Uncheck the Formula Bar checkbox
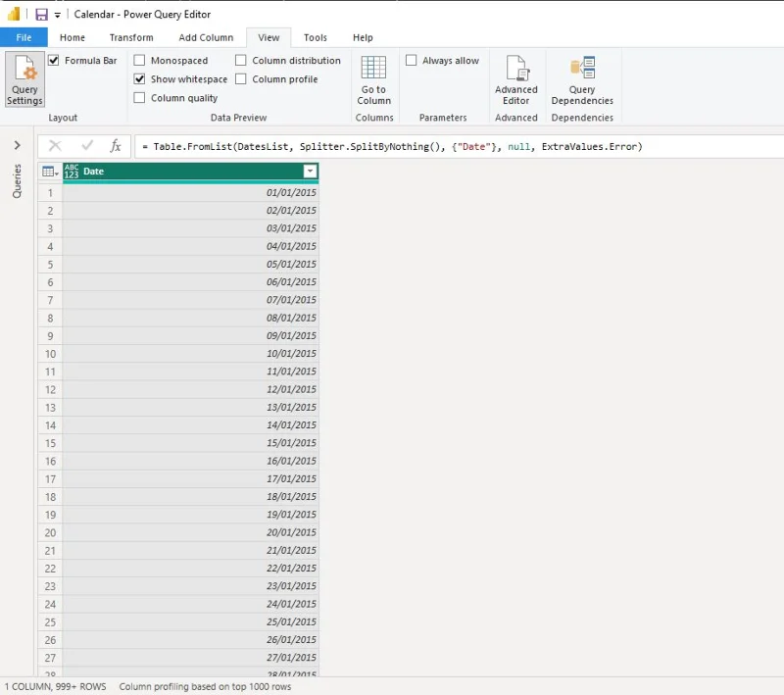This screenshot has width=784, height=695. coord(54,61)
